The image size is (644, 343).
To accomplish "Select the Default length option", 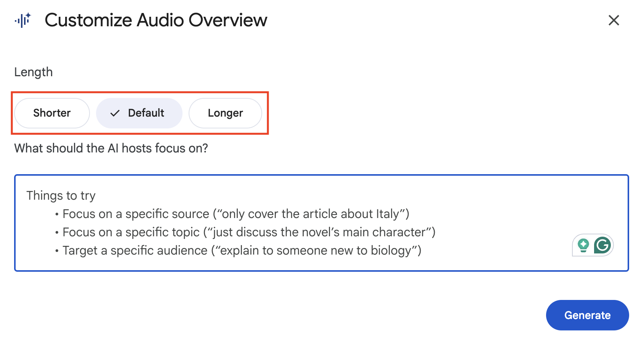I will point(139,113).
